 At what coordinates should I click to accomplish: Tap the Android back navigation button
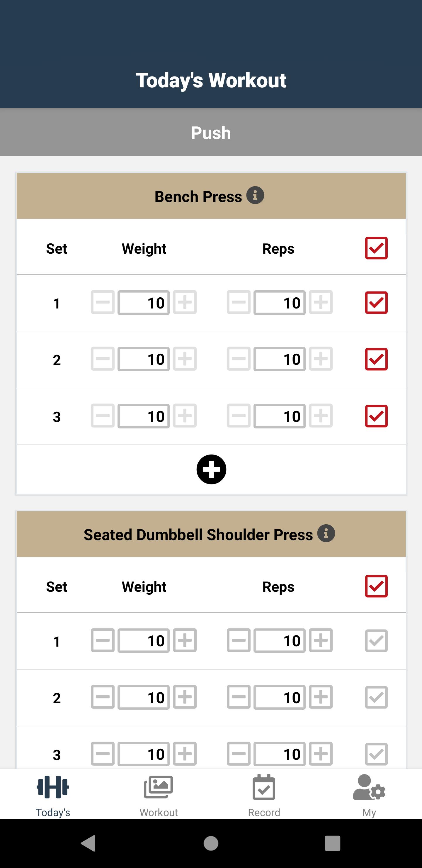click(89, 843)
